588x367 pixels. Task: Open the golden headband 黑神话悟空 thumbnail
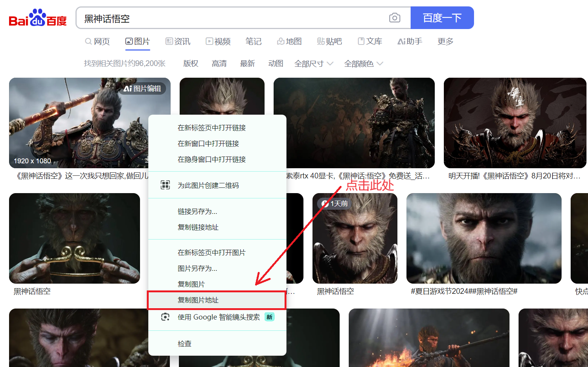pos(74,238)
